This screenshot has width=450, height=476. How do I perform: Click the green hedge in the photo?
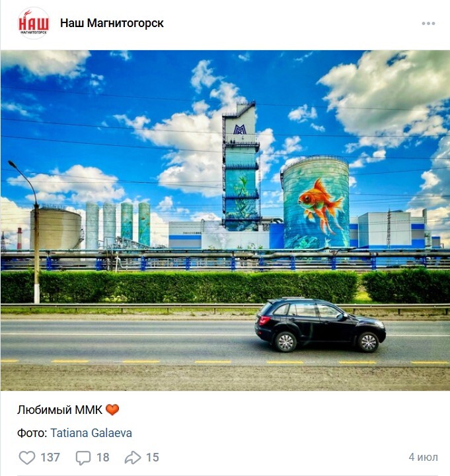click(x=225, y=287)
